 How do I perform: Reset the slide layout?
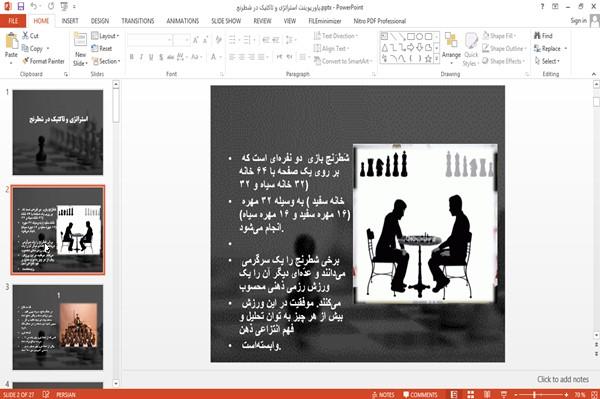click(x=102, y=49)
